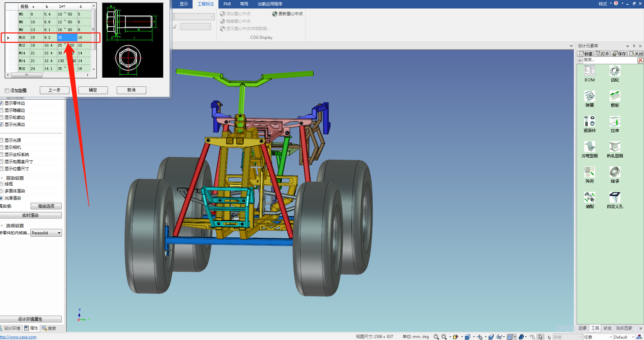Click the 更新重心中点 icon

pos(275,14)
